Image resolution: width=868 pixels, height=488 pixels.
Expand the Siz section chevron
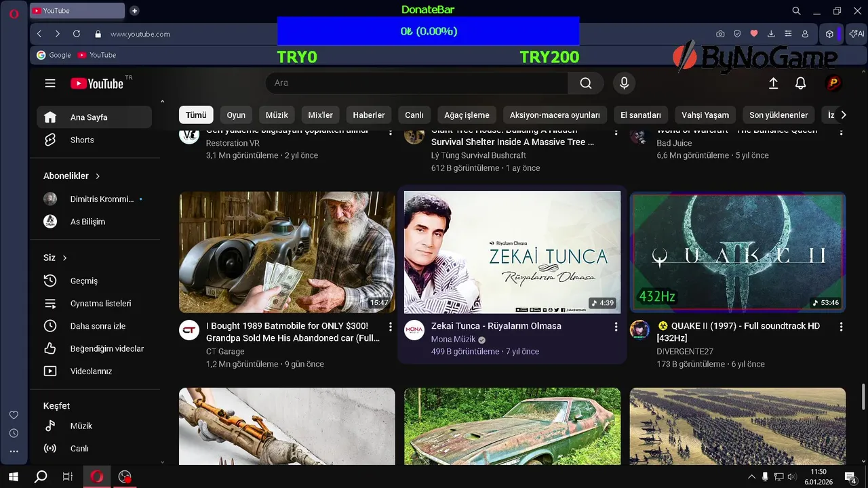click(x=65, y=258)
